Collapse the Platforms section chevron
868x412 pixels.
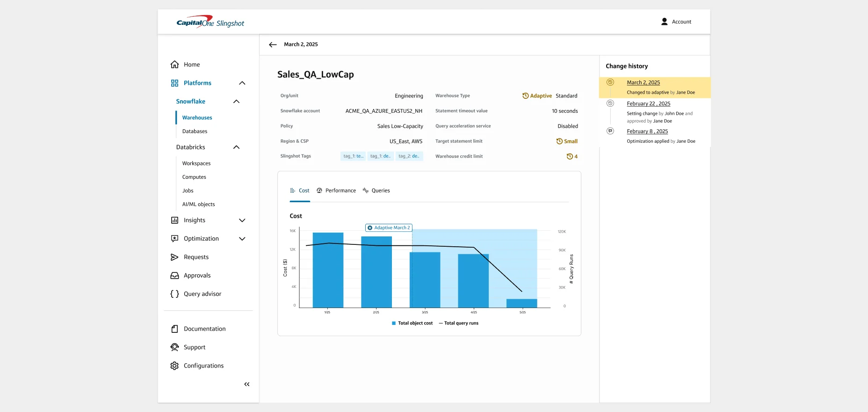pyautogui.click(x=242, y=83)
